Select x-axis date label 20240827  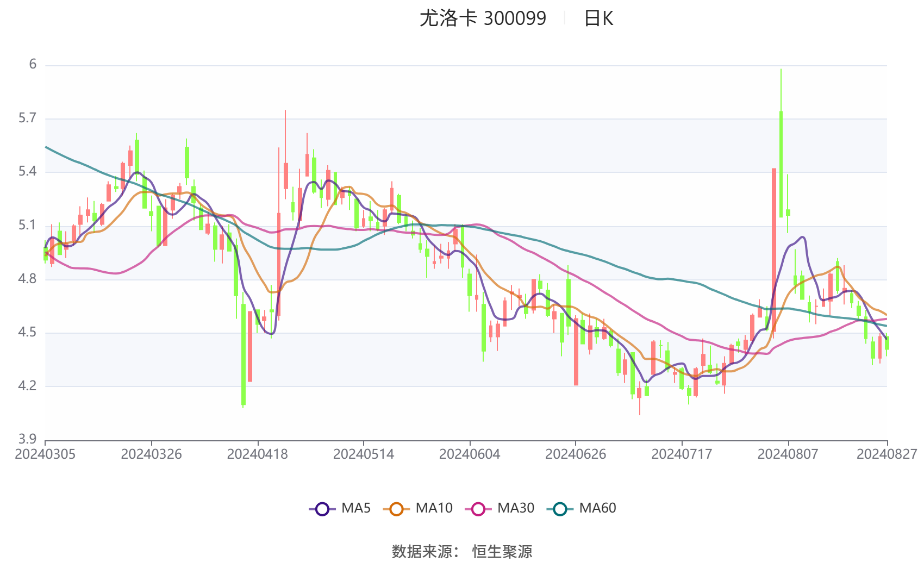[x=887, y=454]
